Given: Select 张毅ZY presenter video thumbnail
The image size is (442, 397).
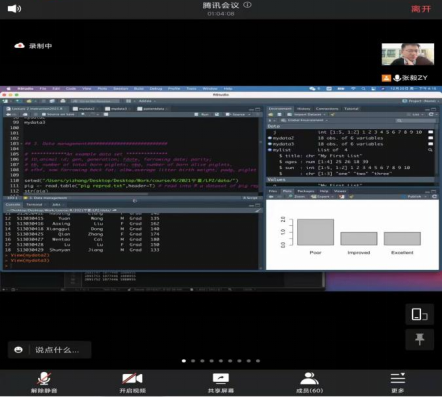Looking at the screenshot, I should point(408,54).
